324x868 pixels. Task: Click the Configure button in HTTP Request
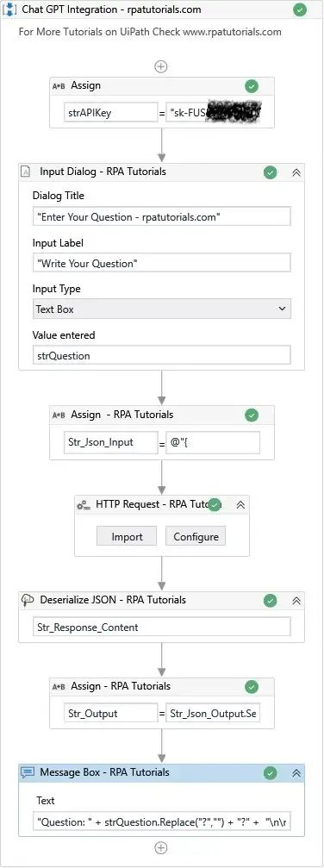pos(196,536)
